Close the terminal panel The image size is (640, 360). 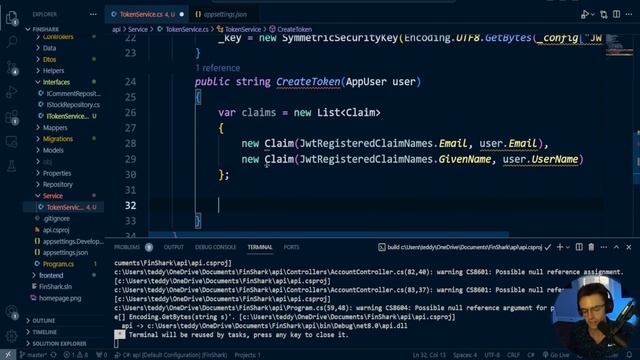[629, 247]
